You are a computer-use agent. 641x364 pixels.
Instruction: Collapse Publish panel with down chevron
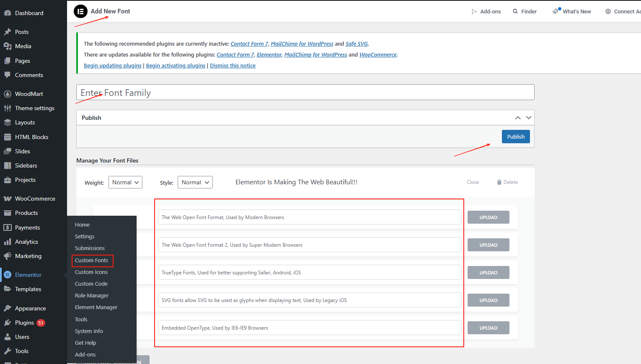pyautogui.click(x=529, y=118)
